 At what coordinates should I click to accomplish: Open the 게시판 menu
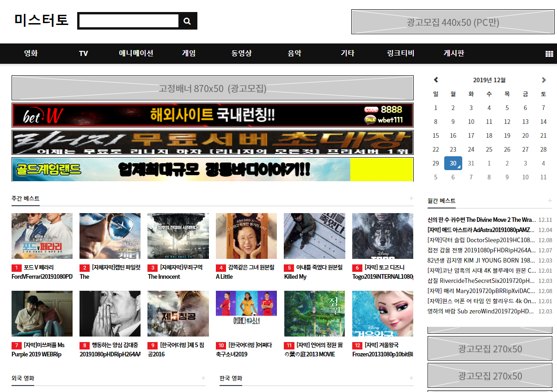pos(453,53)
